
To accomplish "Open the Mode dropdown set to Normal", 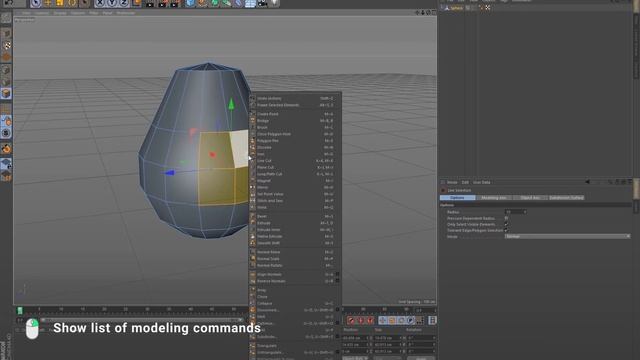I will 567,237.
